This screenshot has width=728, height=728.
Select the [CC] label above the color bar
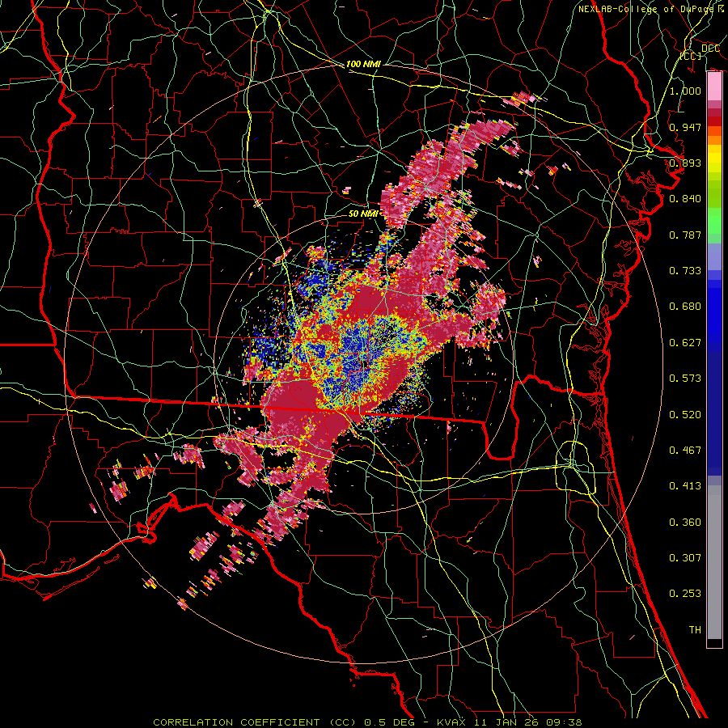[x=691, y=56]
